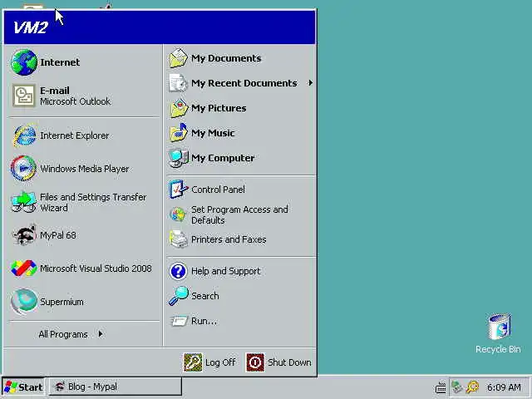Click the Start button

point(23,387)
